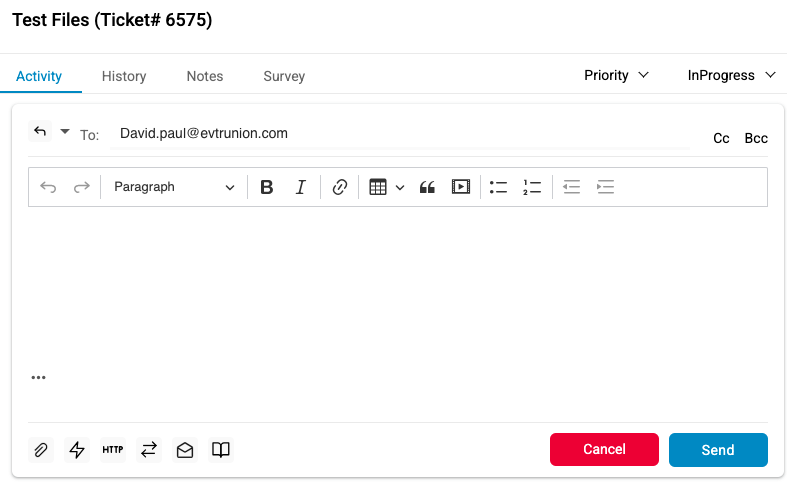This screenshot has width=787, height=485.
Task: Toggle bold formatting
Action: click(x=266, y=187)
